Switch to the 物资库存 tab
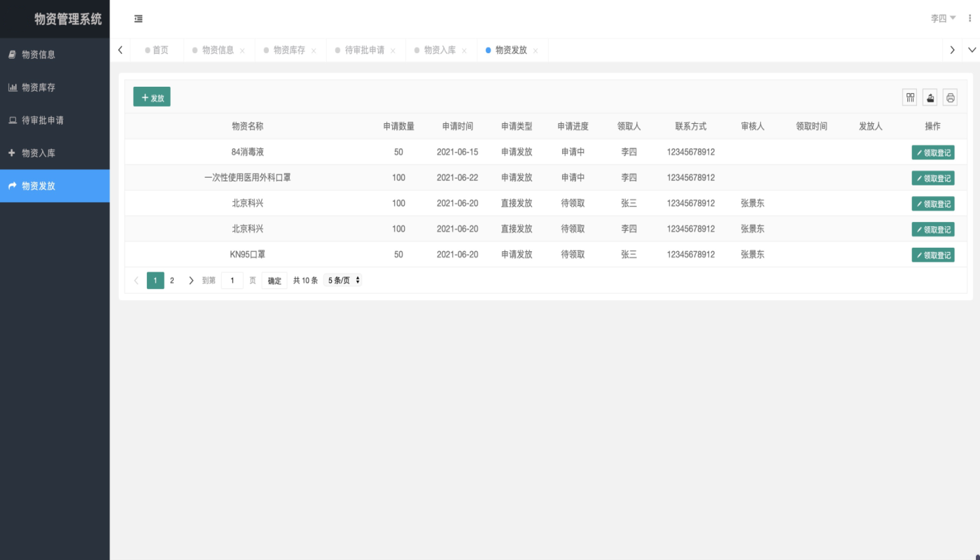Image resolution: width=980 pixels, height=560 pixels. [289, 50]
